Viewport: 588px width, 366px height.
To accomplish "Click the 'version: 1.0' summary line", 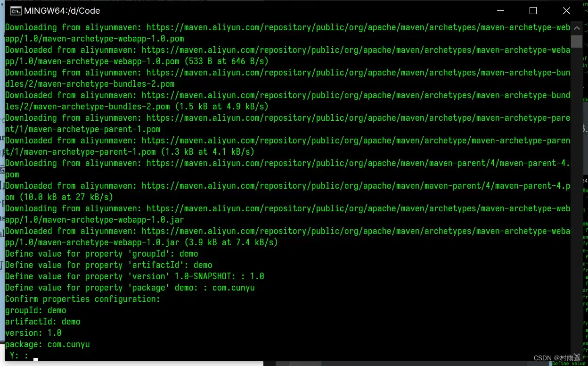I will [x=33, y=333].
